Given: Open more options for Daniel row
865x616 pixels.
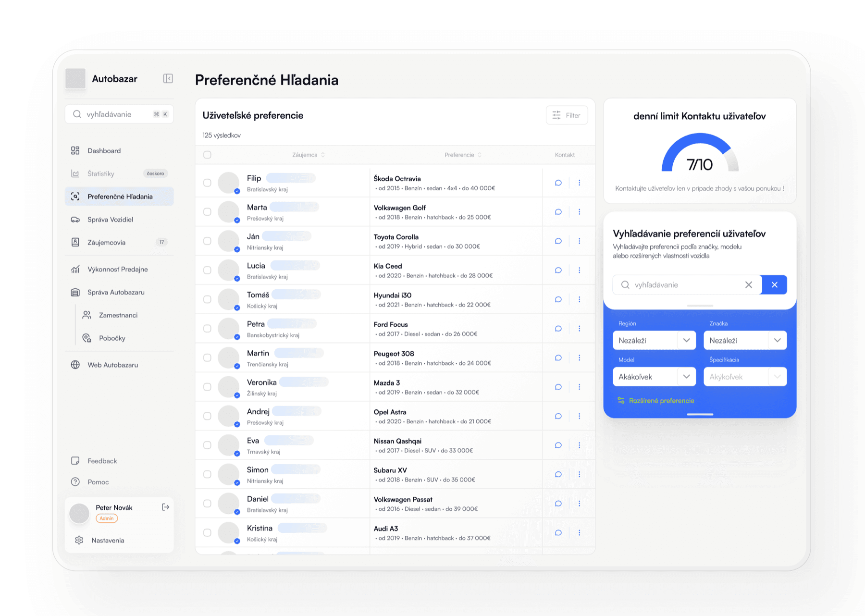Looking at the screenshot, I should tap(579, 504).
